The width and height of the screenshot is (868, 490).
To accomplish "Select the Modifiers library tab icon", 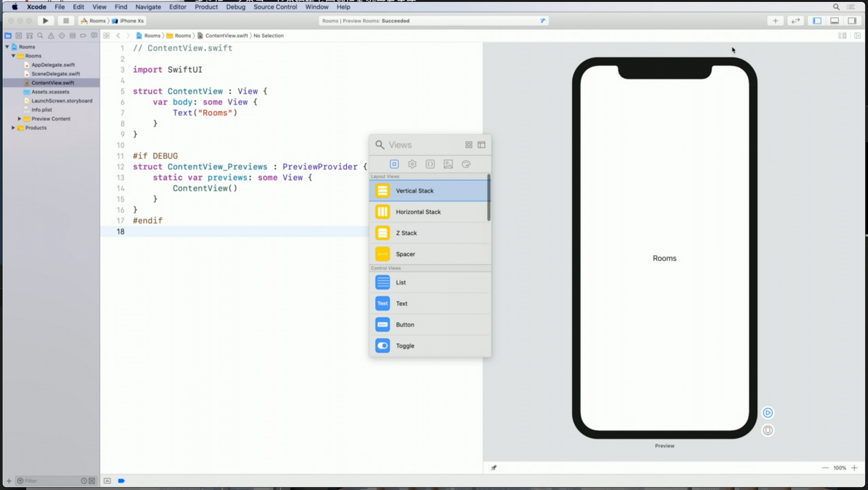I will [x=412, y=164].
